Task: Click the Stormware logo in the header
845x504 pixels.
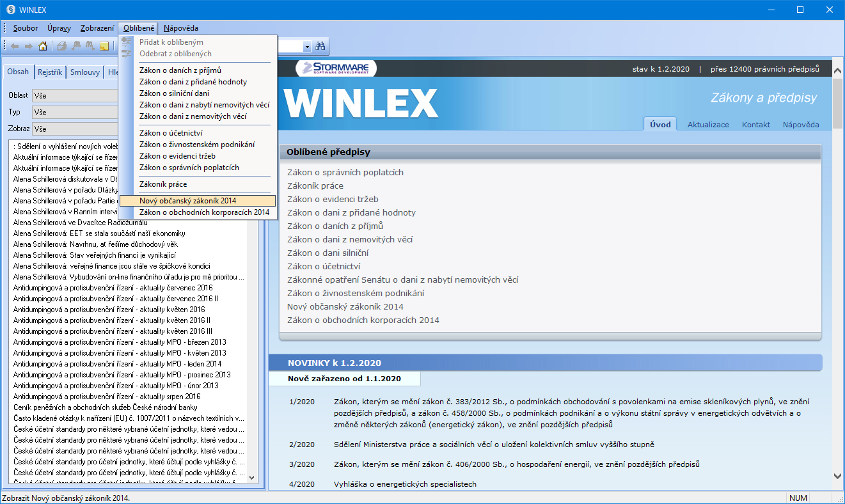Action: tap(336, 68)
